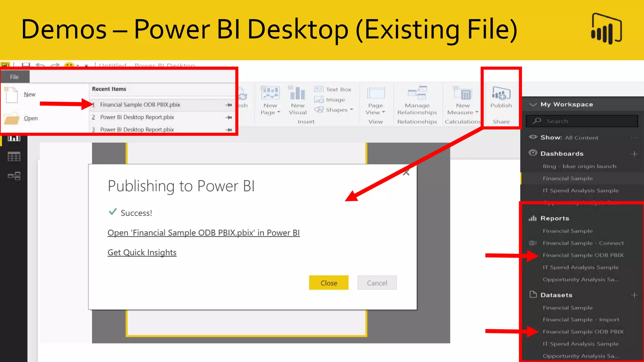Click the Get Quick Insights link
The image size is (644, 362).
point(142,253)
